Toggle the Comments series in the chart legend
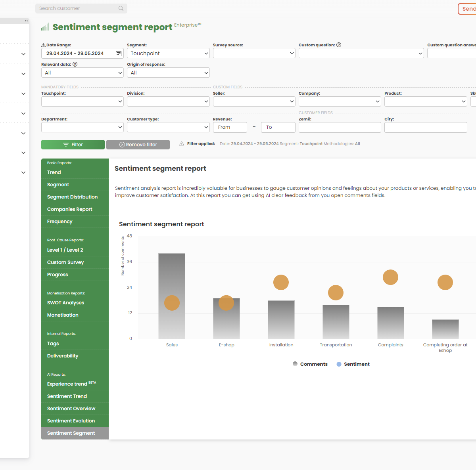This screenshot has height=470, width=476. tap(310, 364)
